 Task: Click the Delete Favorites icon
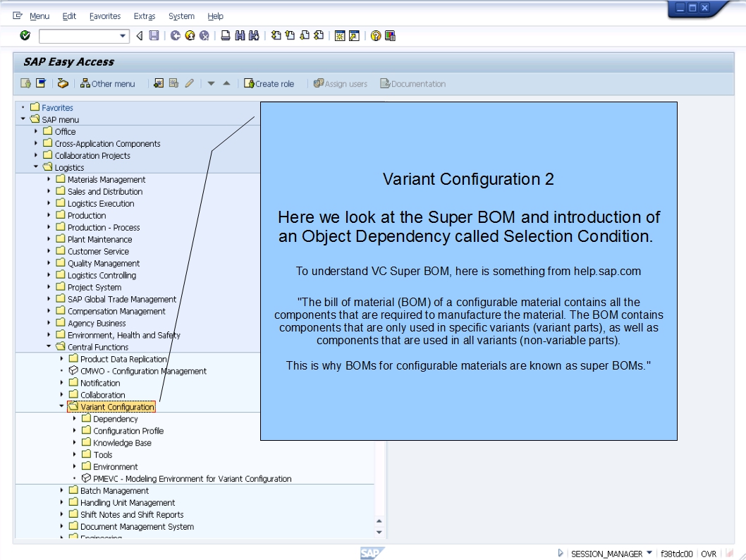173,84
